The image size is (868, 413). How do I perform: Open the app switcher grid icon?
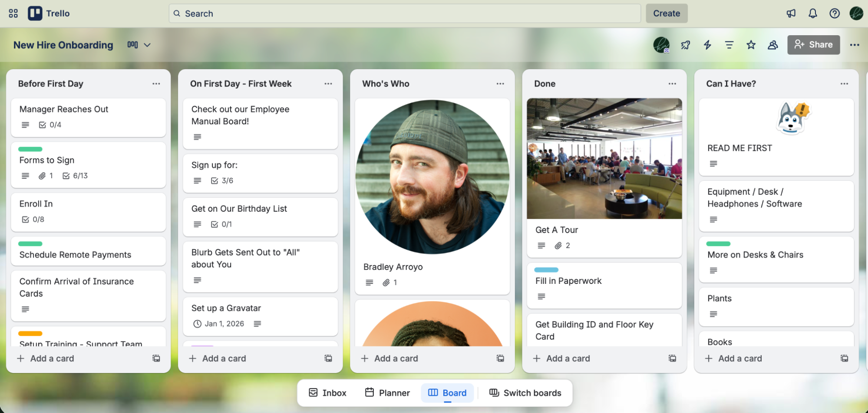13,13
